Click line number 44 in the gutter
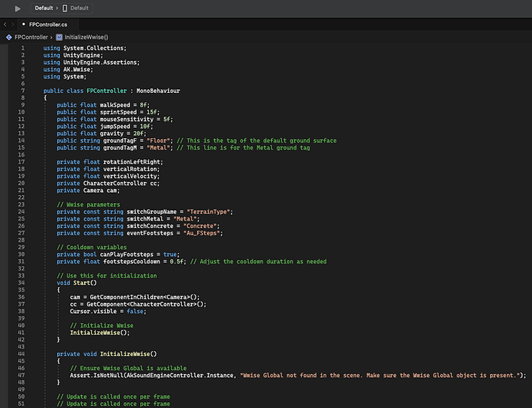Screen dimensions: 532x408 [x=21, y=354]
